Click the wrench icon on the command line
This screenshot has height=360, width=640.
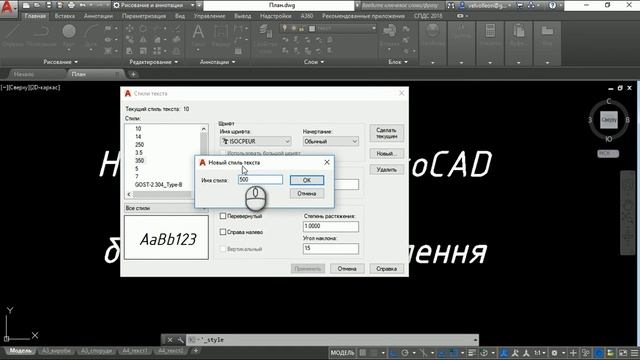180,340
